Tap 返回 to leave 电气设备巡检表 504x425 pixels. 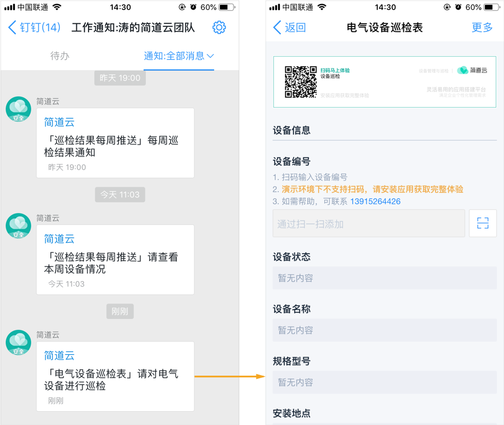coord(289,28)
